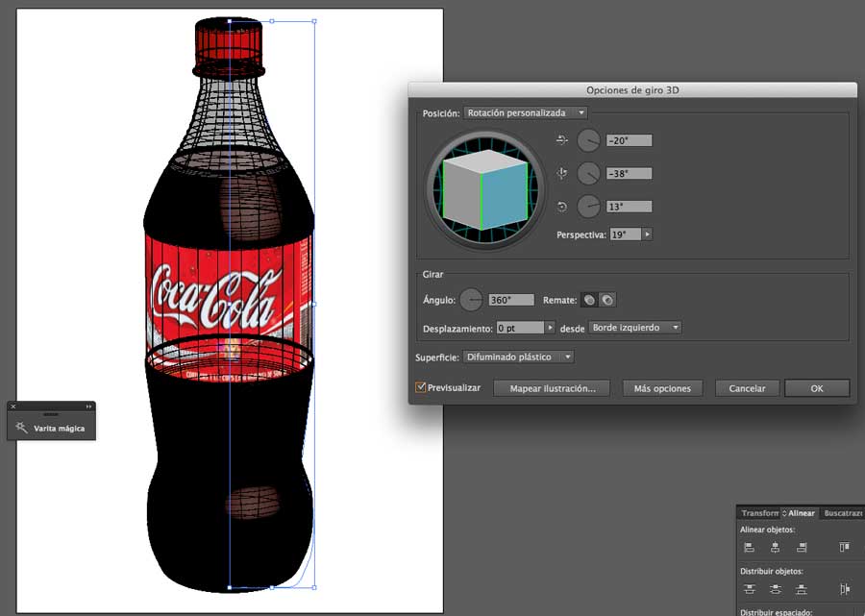Viewport: 865px width, 616px height.
Task: Align objects to vertical top
Action: click(845, 547)
